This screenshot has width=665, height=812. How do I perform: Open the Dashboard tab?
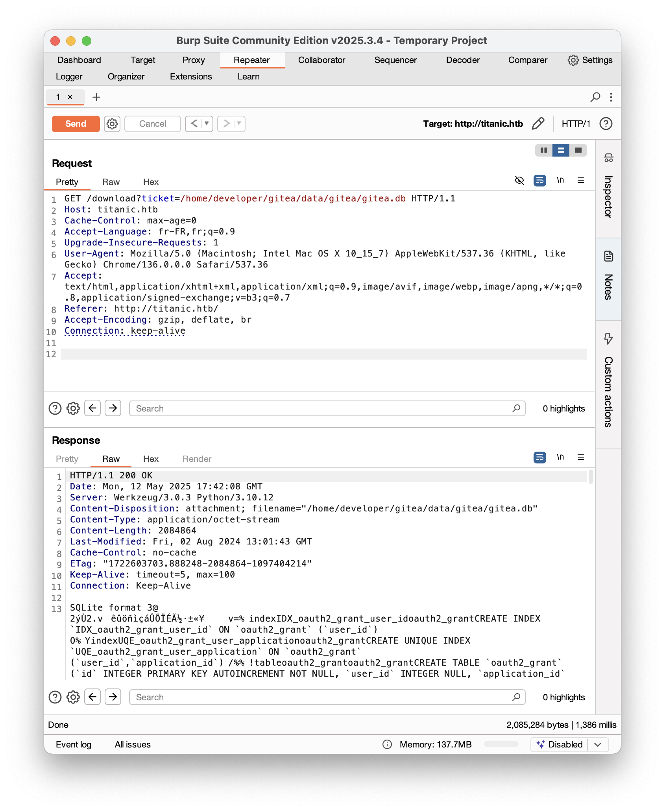coord(79,60)
